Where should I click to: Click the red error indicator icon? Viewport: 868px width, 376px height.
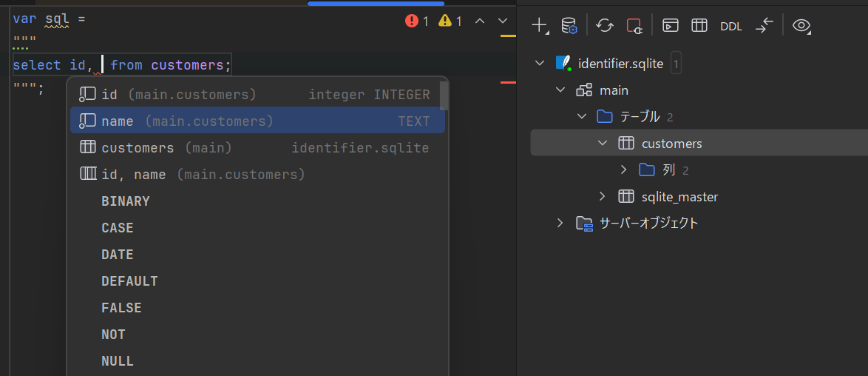coord(411,21)
